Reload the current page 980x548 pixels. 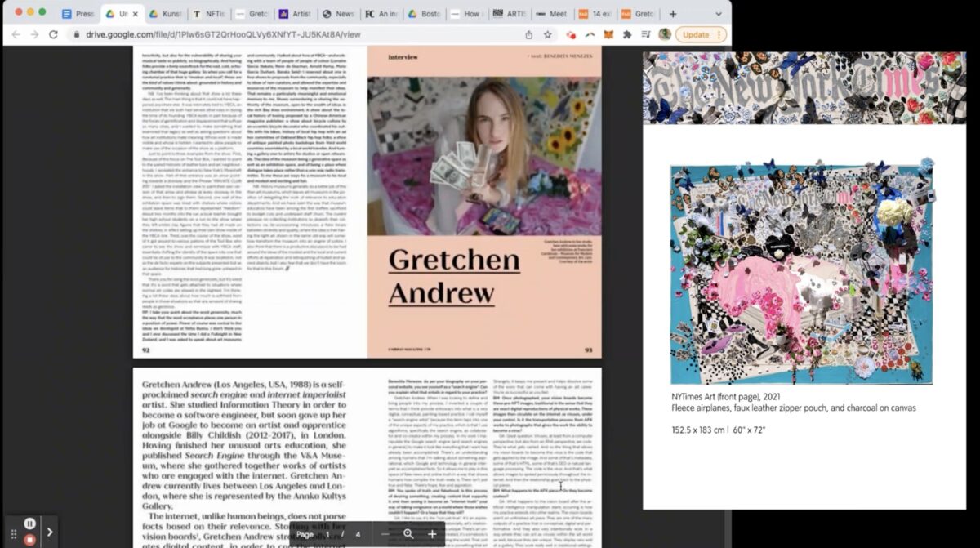pos(53,34)
